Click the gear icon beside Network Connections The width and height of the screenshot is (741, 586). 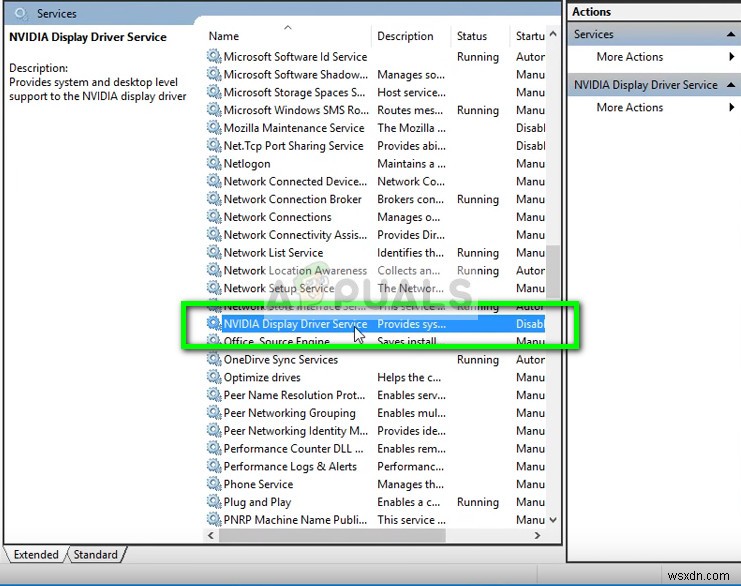[214, 216]
